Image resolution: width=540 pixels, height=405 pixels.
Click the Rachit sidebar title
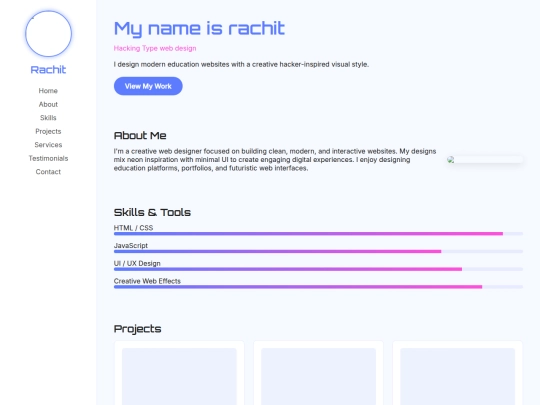pos(48,70)
